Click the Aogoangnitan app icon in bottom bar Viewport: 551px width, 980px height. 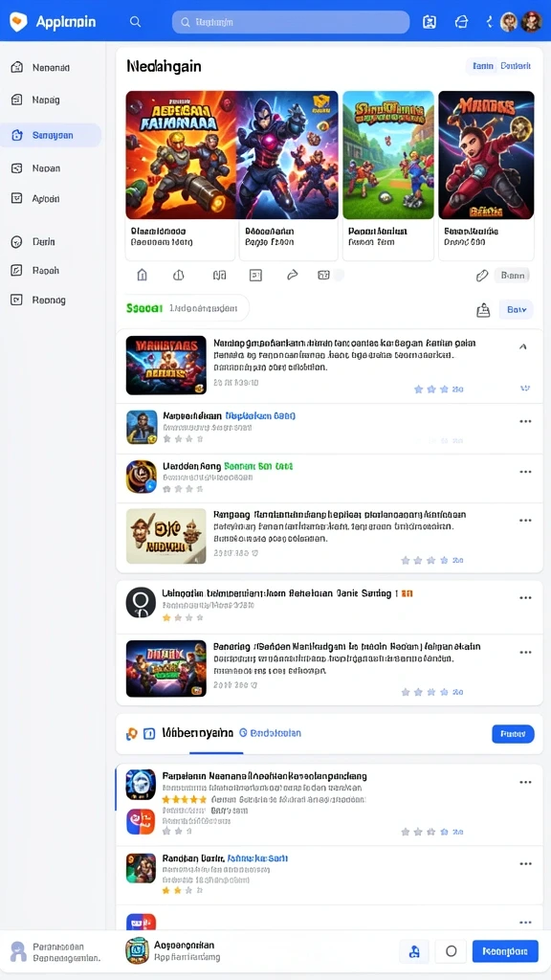pos(138,950)
